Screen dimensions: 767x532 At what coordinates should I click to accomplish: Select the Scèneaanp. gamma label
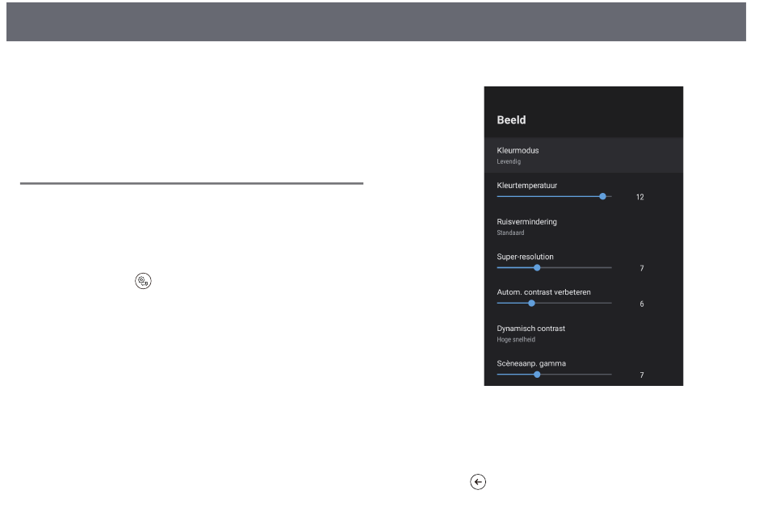click(x=531, y=363)
